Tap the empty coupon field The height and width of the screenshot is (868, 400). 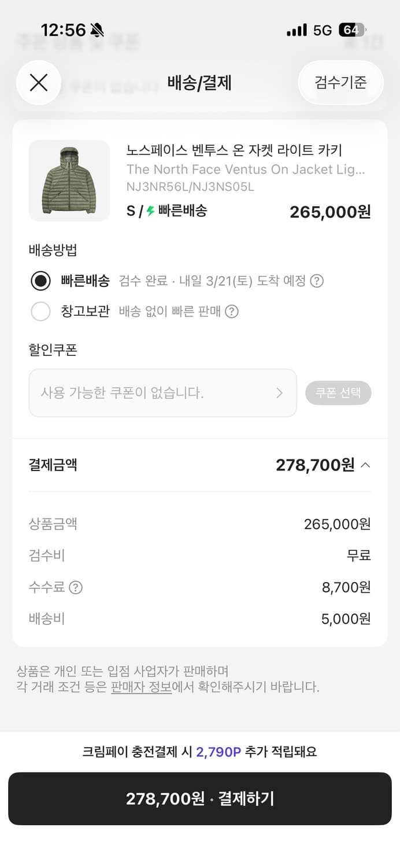coord(145,393)
